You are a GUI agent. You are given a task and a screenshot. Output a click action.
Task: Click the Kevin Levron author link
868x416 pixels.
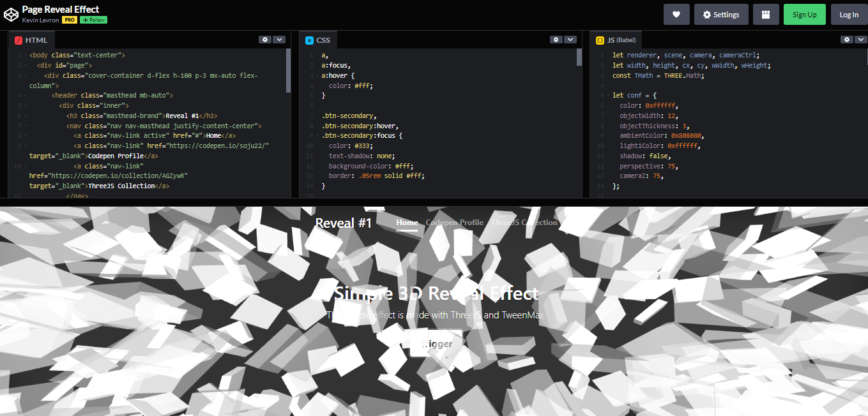[41, 20]
